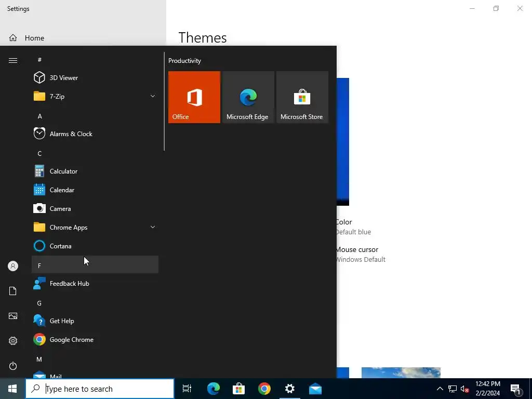Image resolution: width=532 pixels, height=399 pixels.
Task: Open Mouse cursor option in Themes
Action: (361, 254)
